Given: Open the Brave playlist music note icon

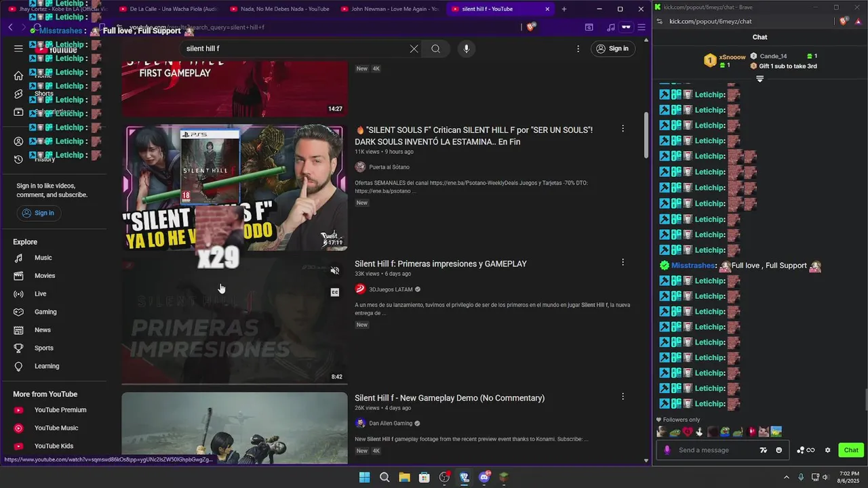Looking at the screenshot, I should 611,27.
